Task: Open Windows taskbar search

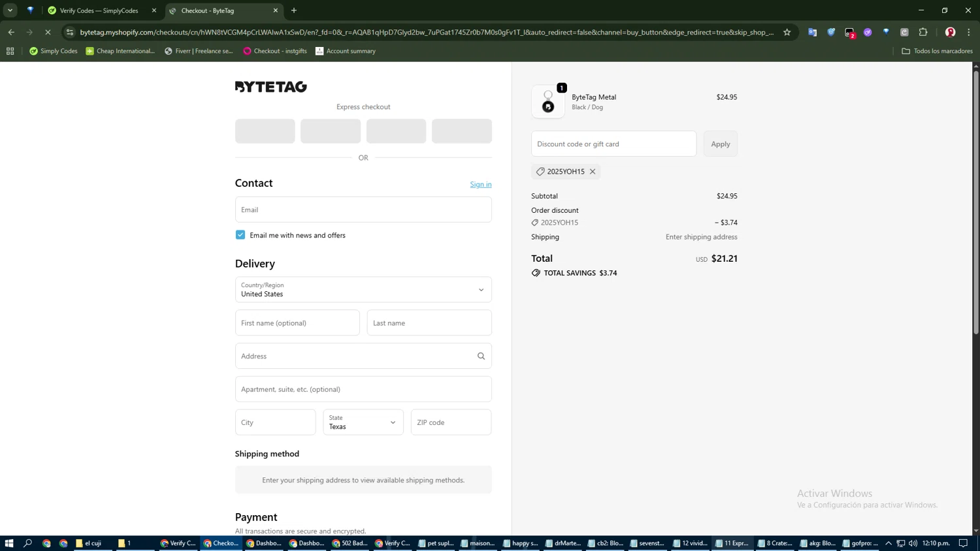Action: [28, 543]
